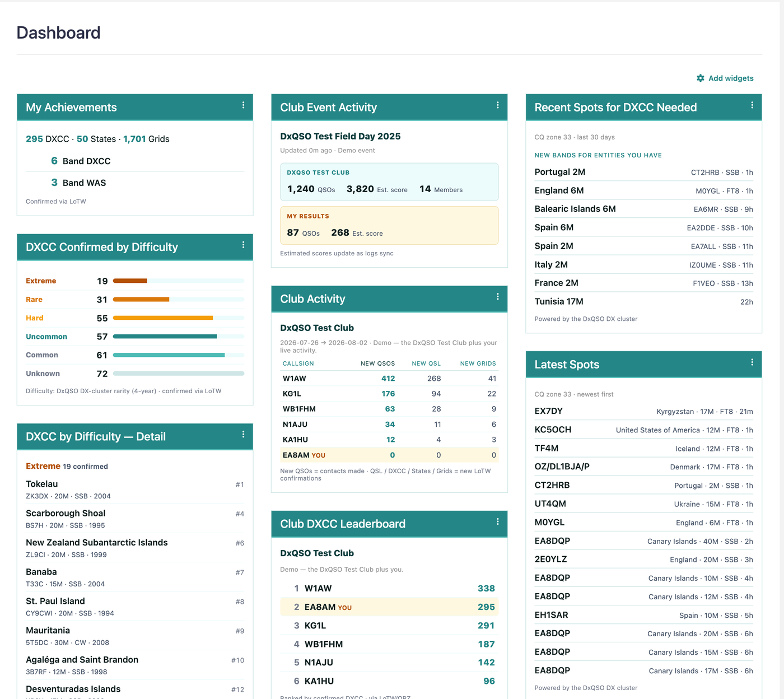Select the Balearic Islands 6M spot

click(x=643, y=209)
